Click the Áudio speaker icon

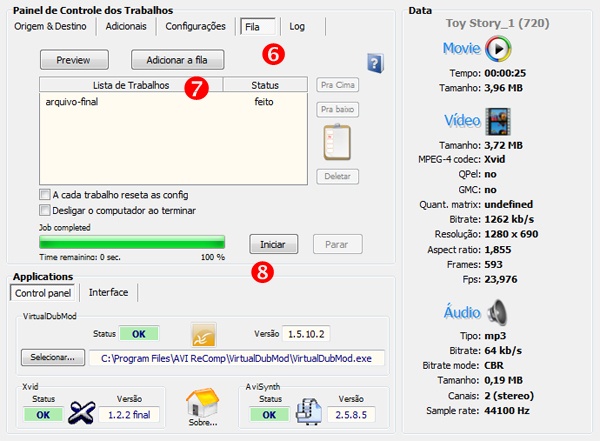pos(498,309)
